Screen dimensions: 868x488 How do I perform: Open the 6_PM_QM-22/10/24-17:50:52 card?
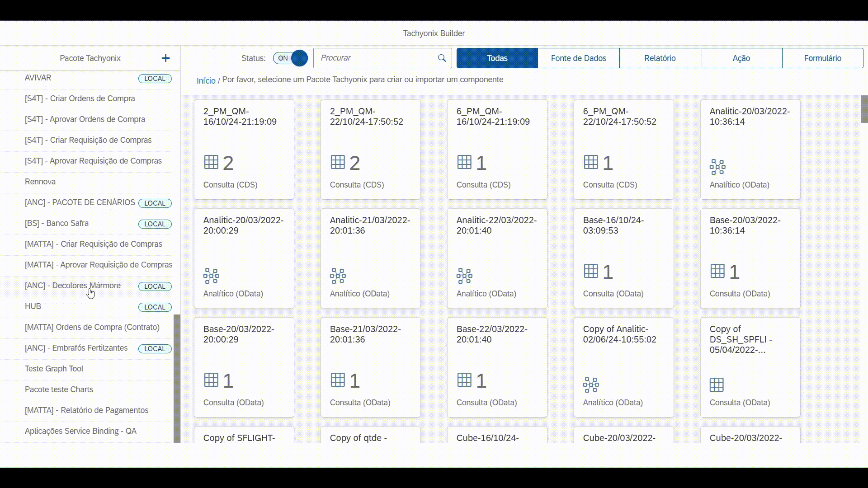pos(623,149)
